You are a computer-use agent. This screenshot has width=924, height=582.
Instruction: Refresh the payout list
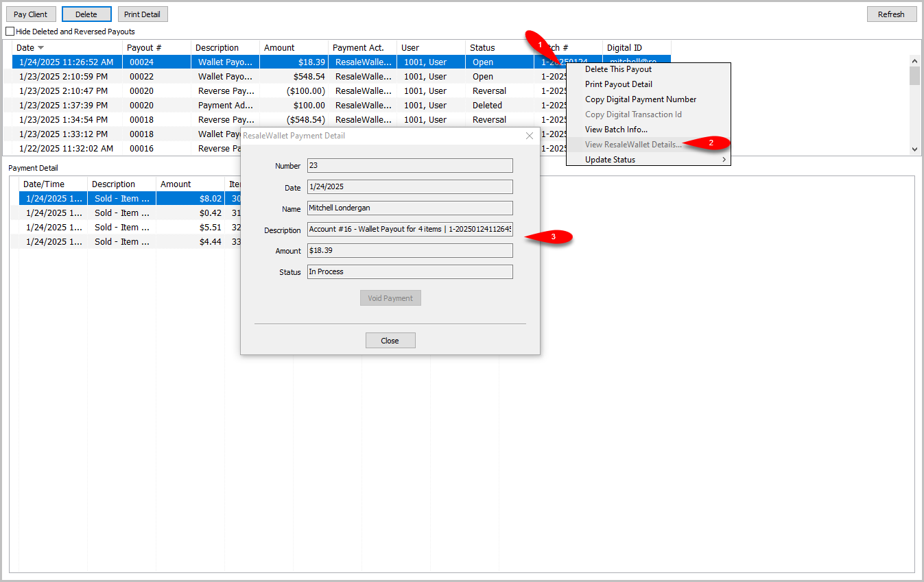[892, 14]
